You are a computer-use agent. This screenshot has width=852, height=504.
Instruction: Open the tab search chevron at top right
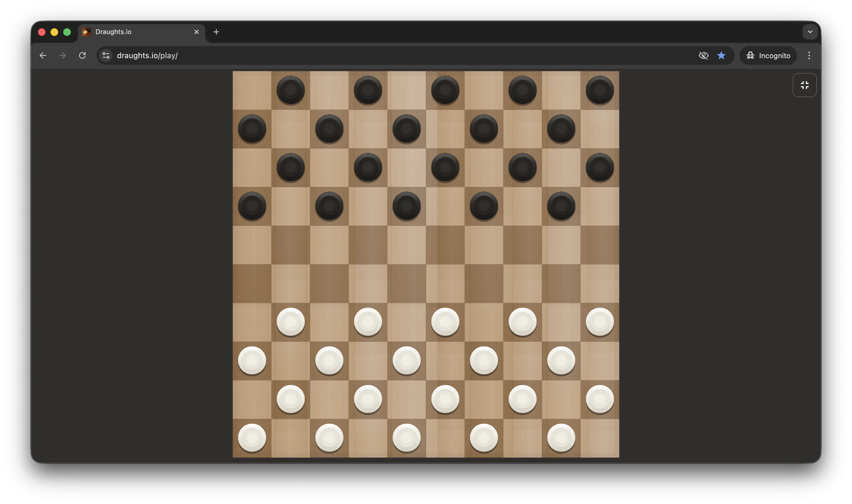click(x=810, y=32)
